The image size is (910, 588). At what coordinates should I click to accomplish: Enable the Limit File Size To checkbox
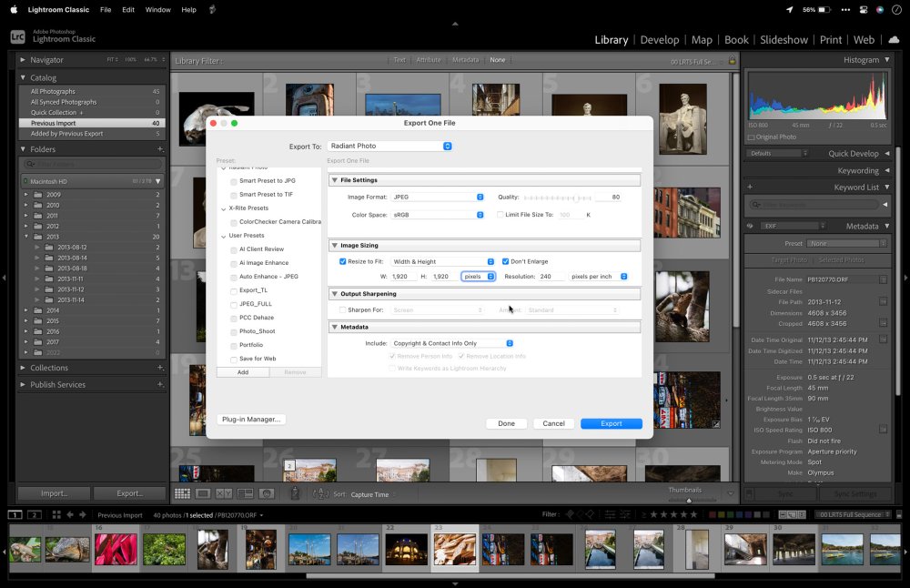pyautogui.click(x=500, y=215)
